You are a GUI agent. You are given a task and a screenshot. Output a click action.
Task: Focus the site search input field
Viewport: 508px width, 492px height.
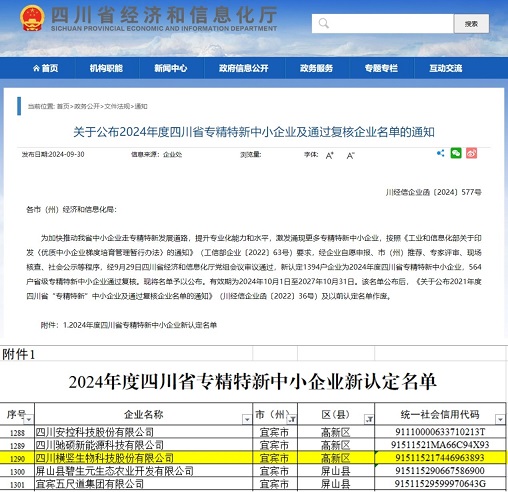pos(383,23)
